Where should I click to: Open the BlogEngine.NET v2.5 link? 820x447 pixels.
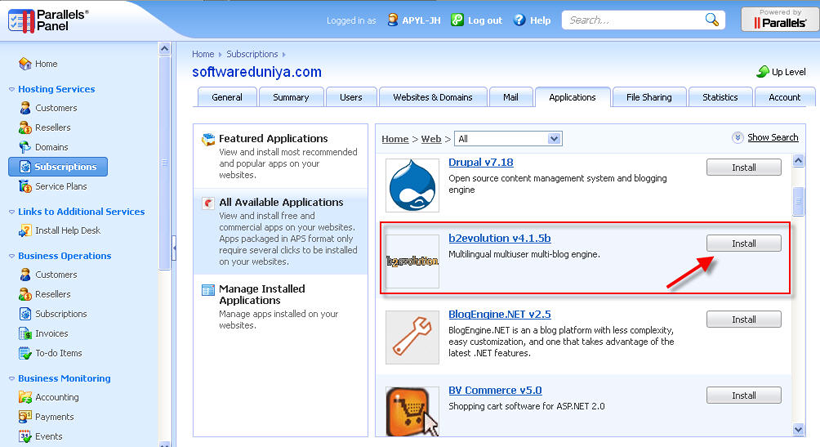click(499, 315)
